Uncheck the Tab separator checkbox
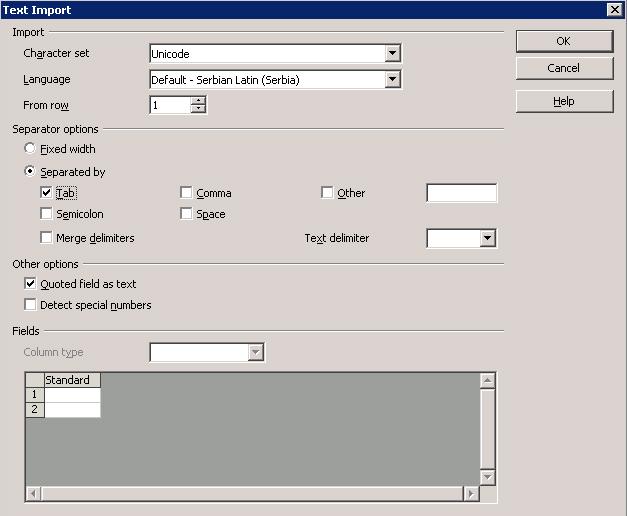The image size is (627, 516). (x=47, y=193)
